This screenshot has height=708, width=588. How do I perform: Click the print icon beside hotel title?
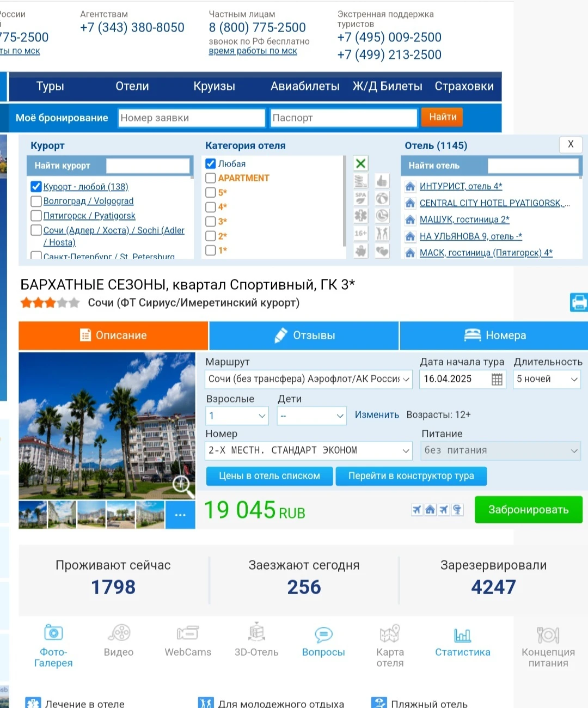pyautogui.click(x=579, y=302)
